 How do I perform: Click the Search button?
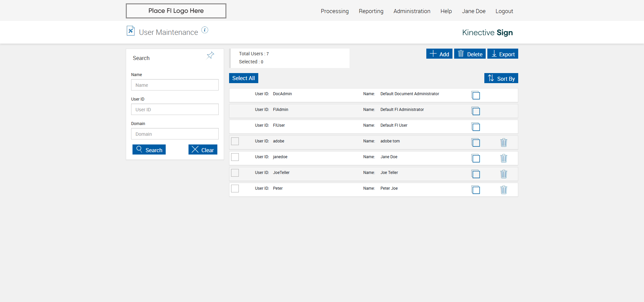[x=149, y=149]
